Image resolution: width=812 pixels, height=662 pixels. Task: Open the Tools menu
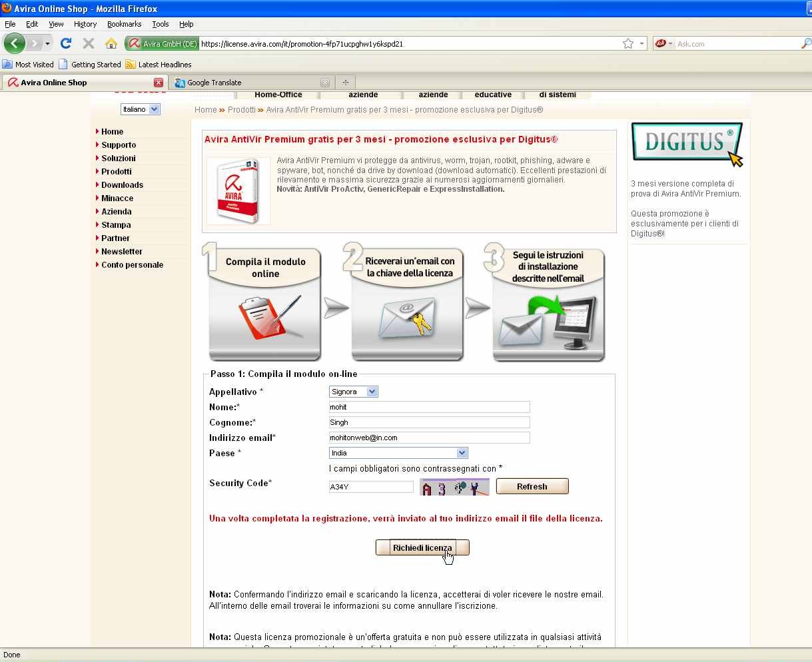point(161,24)
